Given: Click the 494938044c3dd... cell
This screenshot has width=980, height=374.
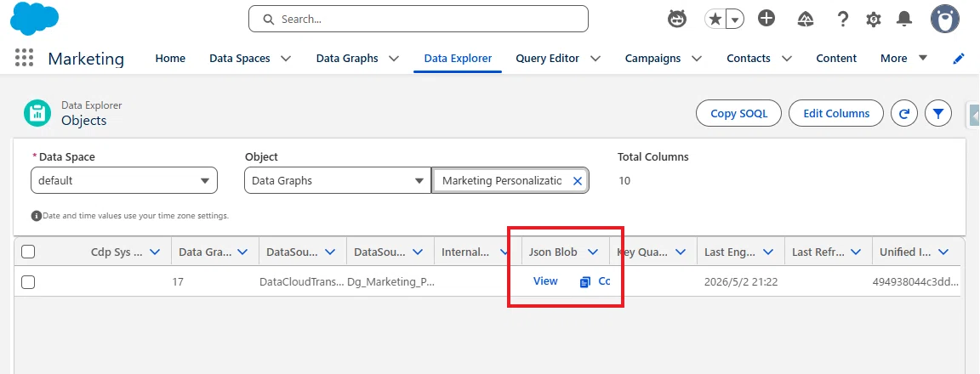Looking at the screenshot, I should click(x=915, y=281).
